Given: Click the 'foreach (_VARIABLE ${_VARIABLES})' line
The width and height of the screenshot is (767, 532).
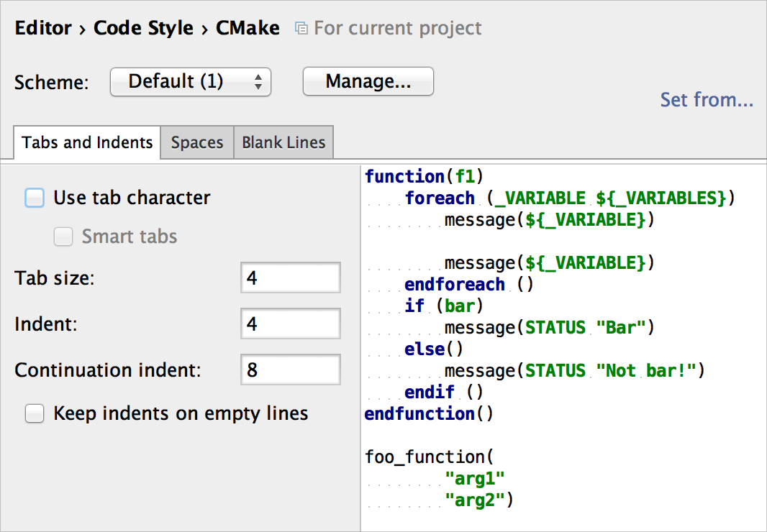Looking at the screenshot, I should [x=570, y=198].
